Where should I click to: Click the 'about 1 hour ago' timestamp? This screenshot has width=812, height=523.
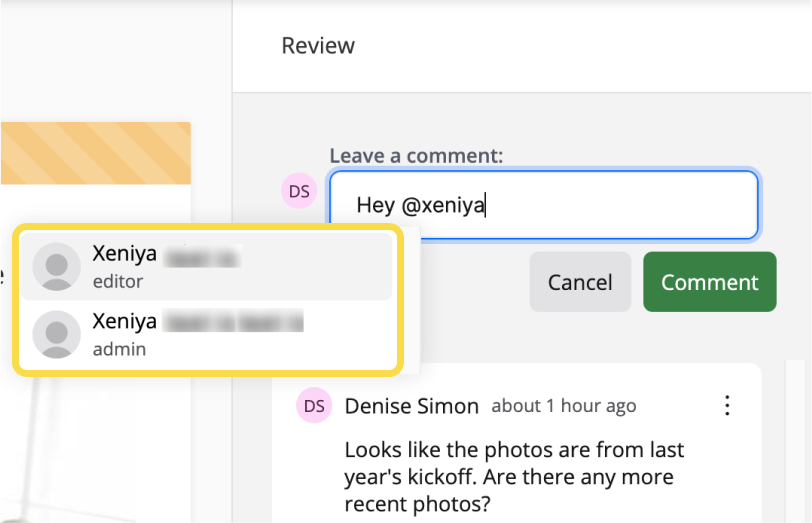click(563, 406)
